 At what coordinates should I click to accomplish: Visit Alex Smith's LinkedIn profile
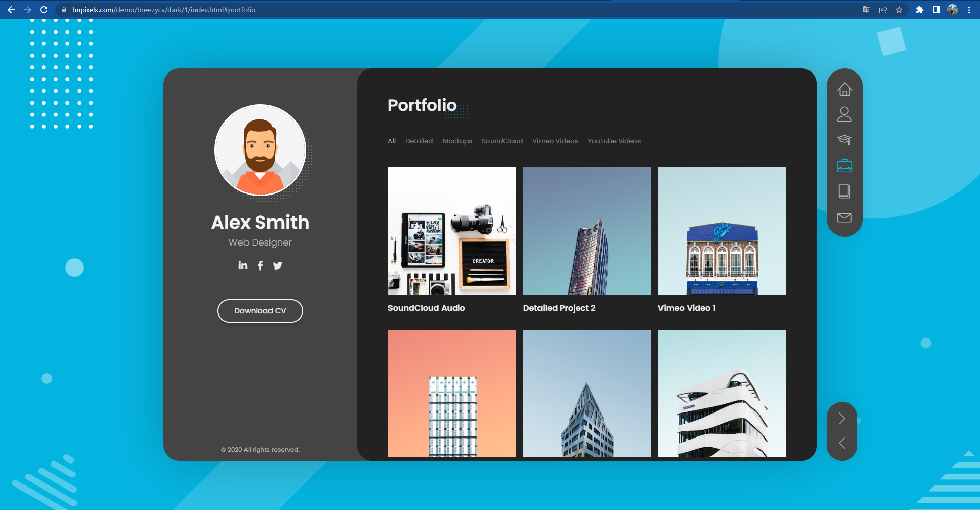(242, 265)
